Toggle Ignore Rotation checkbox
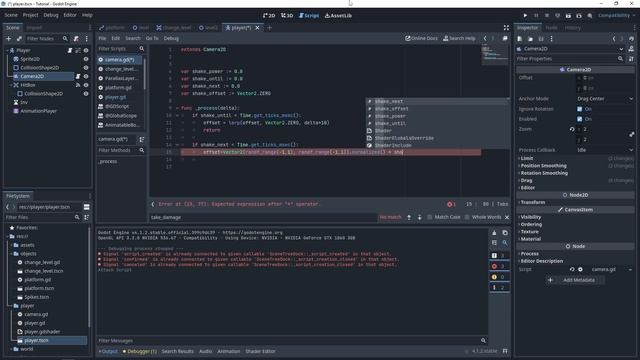 tap(580, 109)
